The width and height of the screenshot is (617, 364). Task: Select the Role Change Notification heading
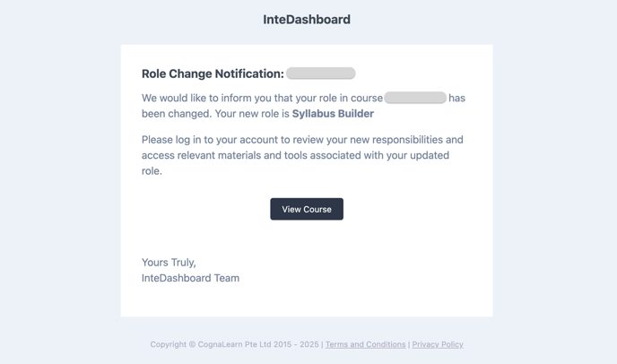(x=213, y=74)
